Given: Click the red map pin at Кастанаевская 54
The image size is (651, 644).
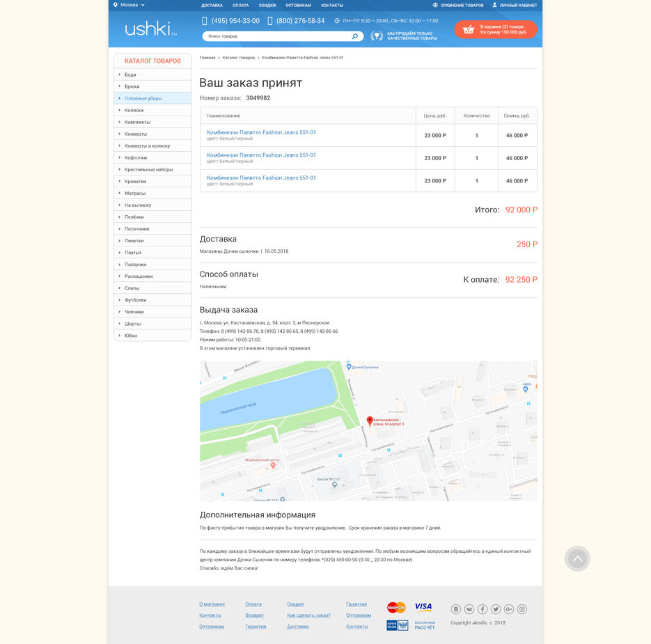Looking at the screenshot, I should [370, 421].
